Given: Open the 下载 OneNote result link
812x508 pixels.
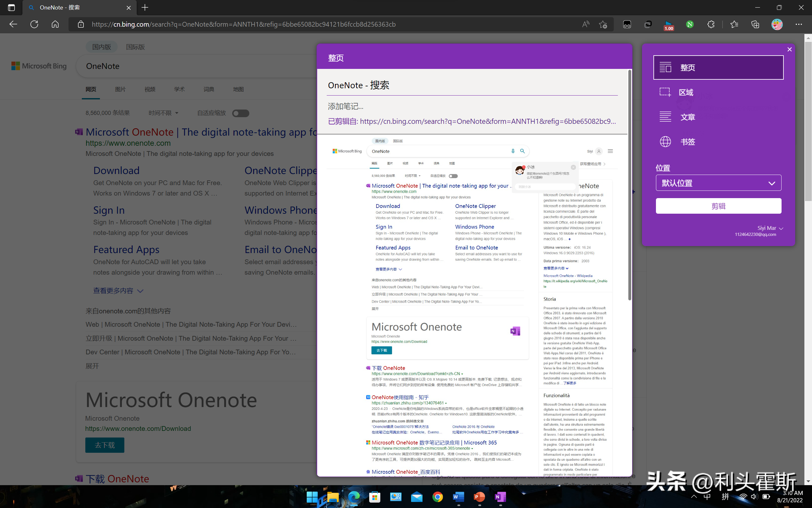Looking at the screenshot, I should (x=117, y=479).
